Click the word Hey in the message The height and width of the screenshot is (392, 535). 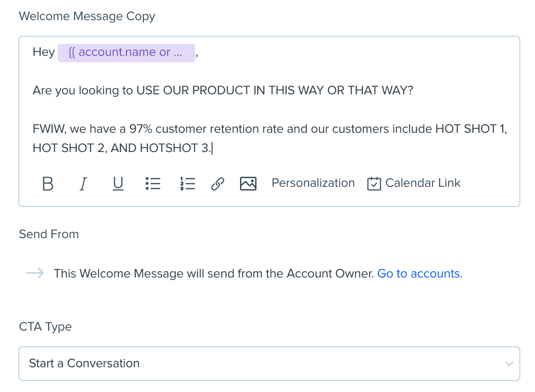[x=44, y=53]
